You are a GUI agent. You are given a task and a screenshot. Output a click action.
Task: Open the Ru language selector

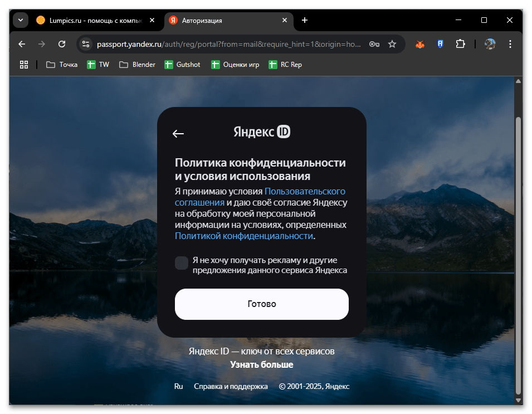tap(178, 386)
